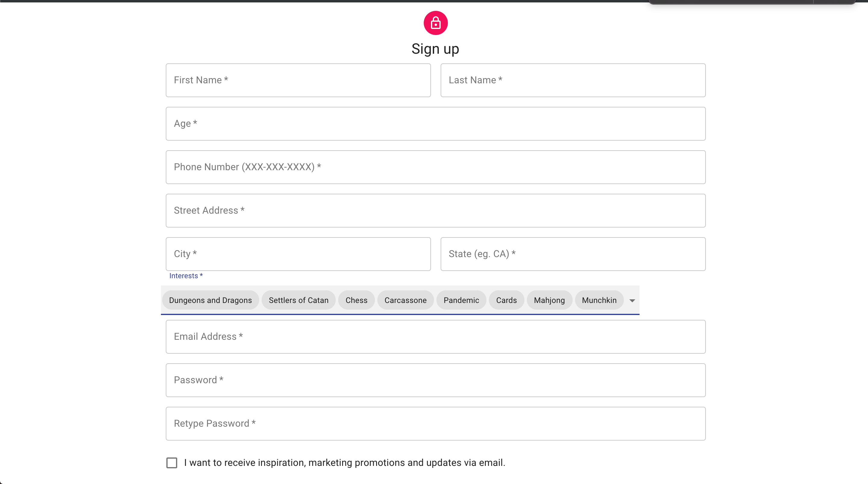This screenshot has width=868, height=484.
Task: Select the Munchkin interest chip
Action: pos(599,300)
